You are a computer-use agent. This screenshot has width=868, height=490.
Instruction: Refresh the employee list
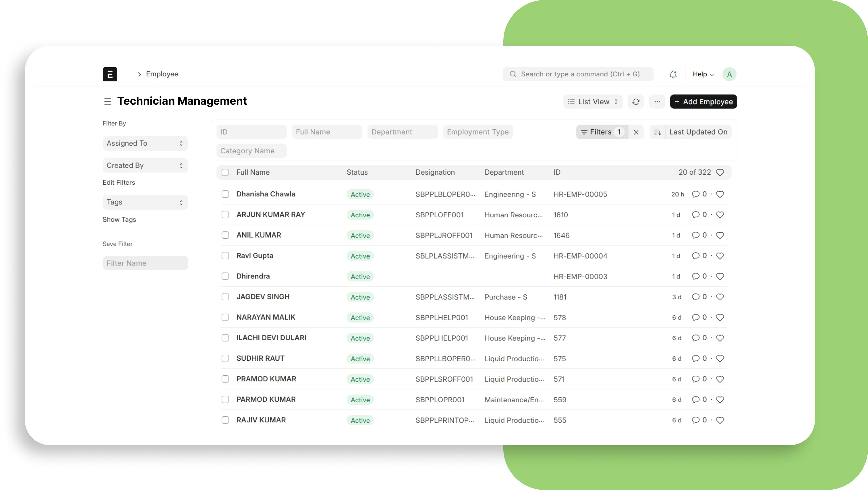pos(635,101)
